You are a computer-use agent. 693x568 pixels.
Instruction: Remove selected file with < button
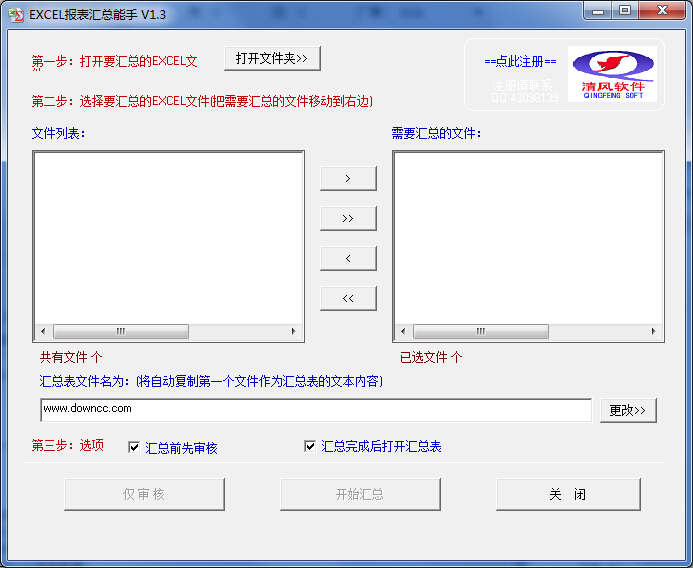pyautogui.click(x=348, y=258)
